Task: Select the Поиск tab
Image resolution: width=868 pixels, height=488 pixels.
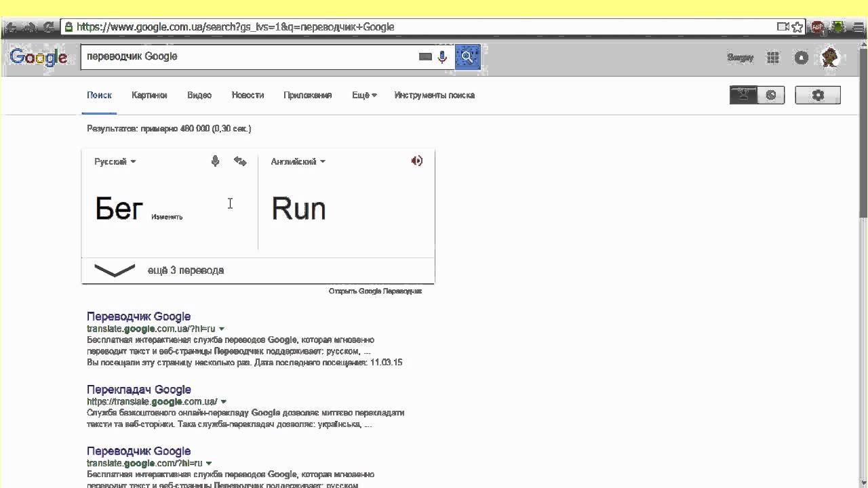Action: (99, 96)
